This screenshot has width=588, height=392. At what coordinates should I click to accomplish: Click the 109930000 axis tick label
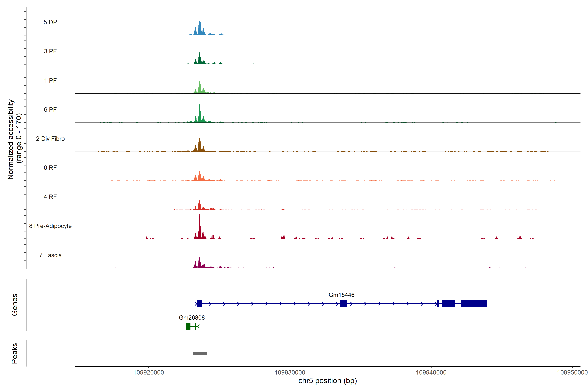point(290,373)
